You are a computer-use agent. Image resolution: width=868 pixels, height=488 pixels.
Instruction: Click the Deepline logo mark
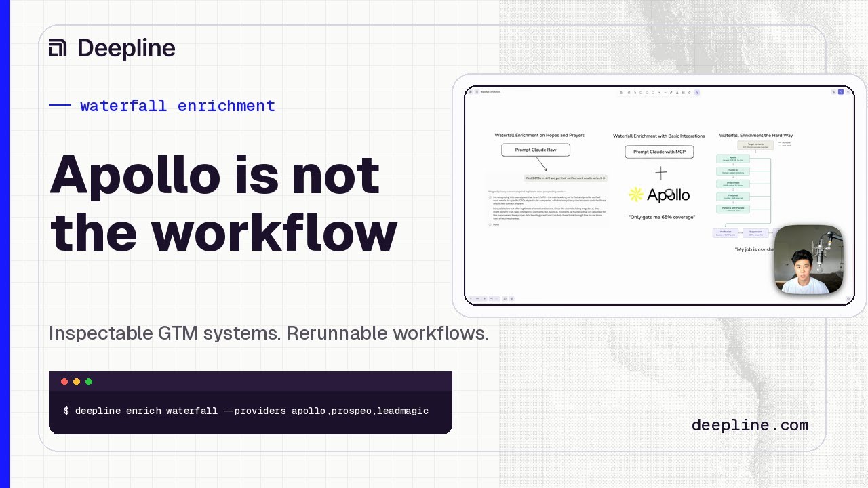(x=58, y=47)
